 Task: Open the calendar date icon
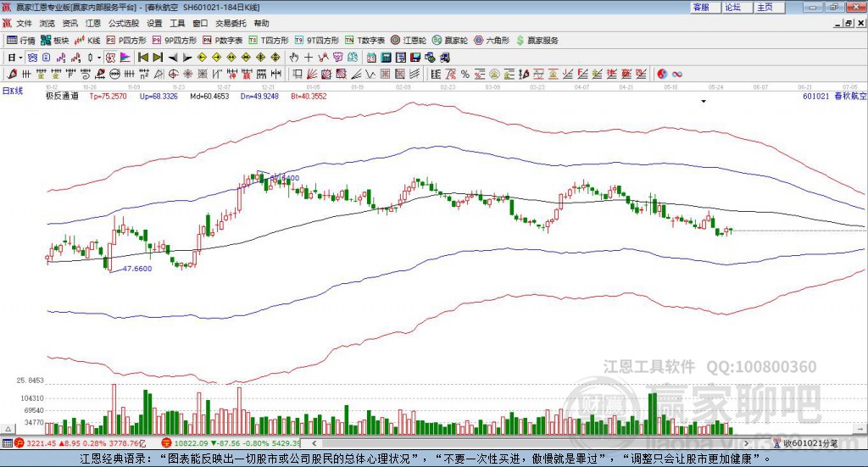coord(371,58)
